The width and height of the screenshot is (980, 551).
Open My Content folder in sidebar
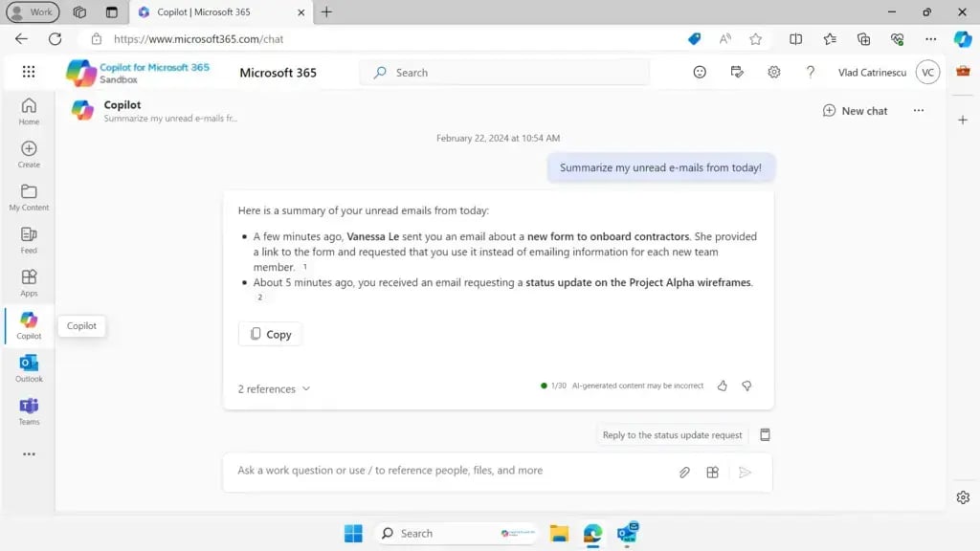pos(29,197)
